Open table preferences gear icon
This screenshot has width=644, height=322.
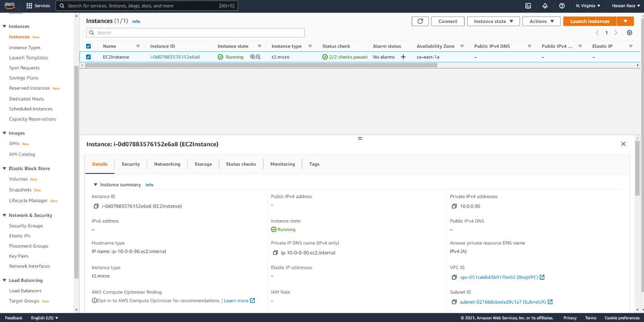pos(630,32)
